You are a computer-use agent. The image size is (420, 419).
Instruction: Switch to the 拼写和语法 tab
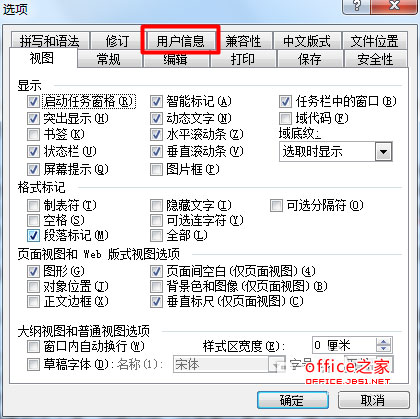(x=50, y=41)
